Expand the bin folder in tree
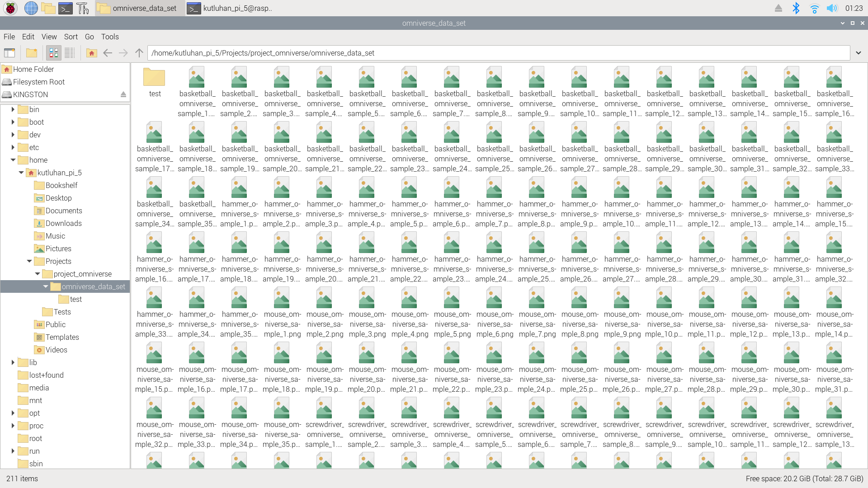Image resolution: width=868 pixels, height=488 pixels. pyautogui.click(x=13, y=109)
